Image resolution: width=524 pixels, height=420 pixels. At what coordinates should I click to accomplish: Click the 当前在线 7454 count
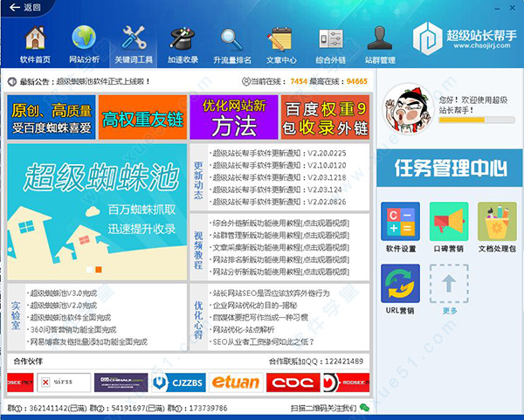[x=299, y=81]
